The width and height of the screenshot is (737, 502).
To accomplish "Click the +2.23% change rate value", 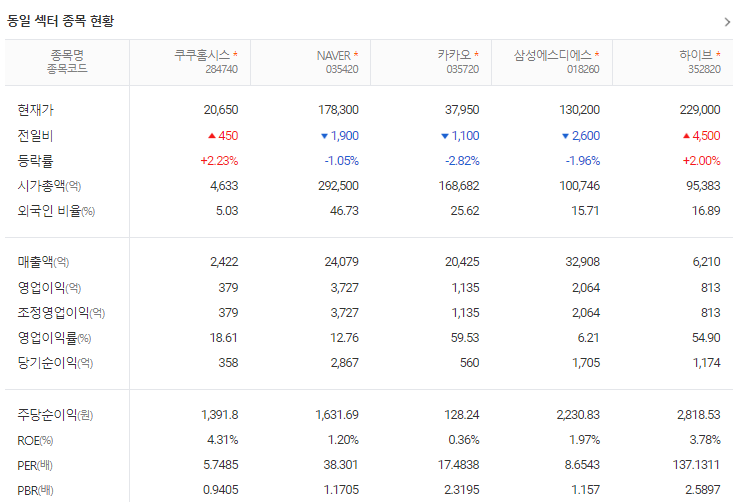I will tap(219, 161).
